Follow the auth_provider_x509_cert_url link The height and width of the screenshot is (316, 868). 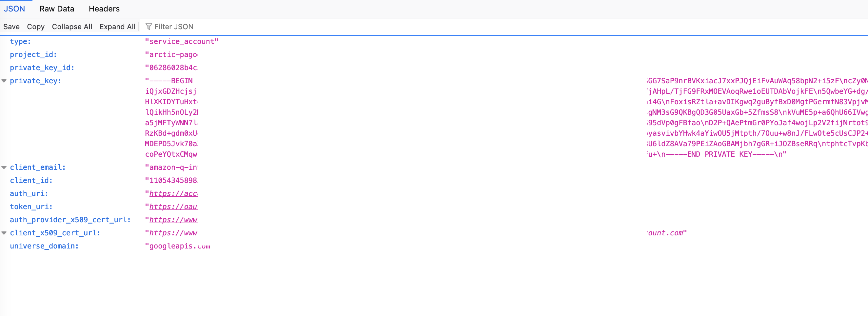tap(173, 220)
